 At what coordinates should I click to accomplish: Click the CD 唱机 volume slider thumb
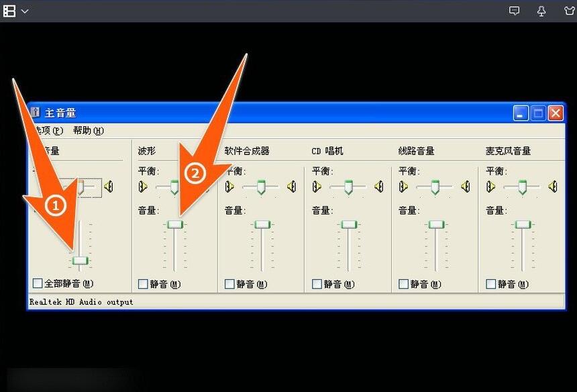click(x=349, y=224)
